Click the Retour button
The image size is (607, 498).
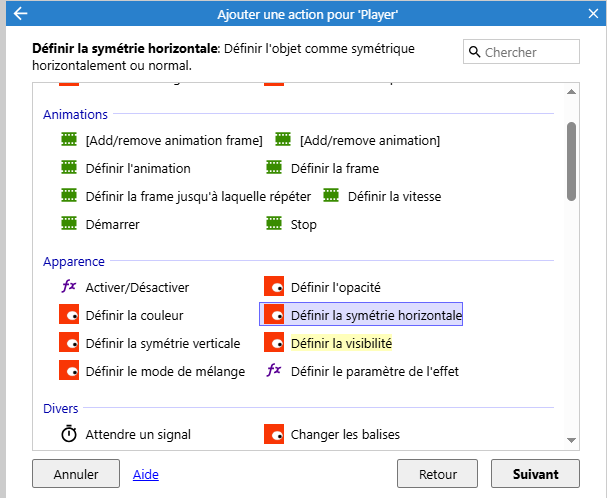(437, 474)
